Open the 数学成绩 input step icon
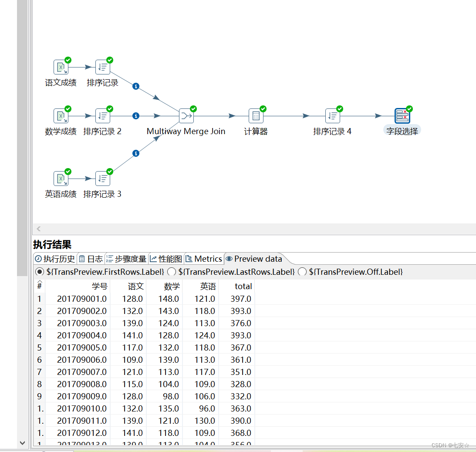Screen dimensions: 476x452 click(61, 115)
